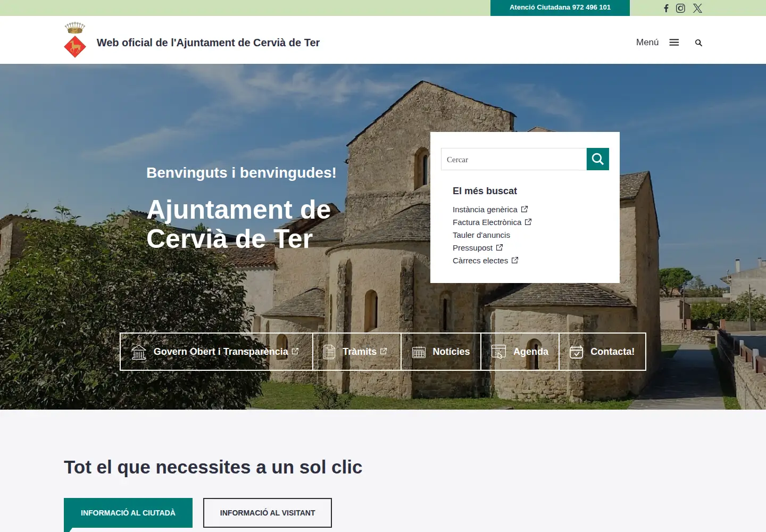The width and height of the screenshot is (766, 532).
Task: Click the green search submit button
Action: pos(598,159)
